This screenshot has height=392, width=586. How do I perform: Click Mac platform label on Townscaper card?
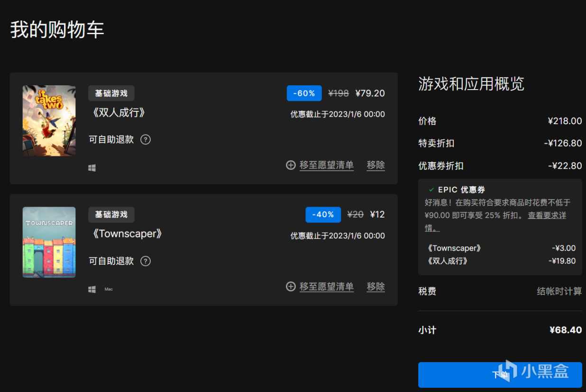tap(109, 289)
